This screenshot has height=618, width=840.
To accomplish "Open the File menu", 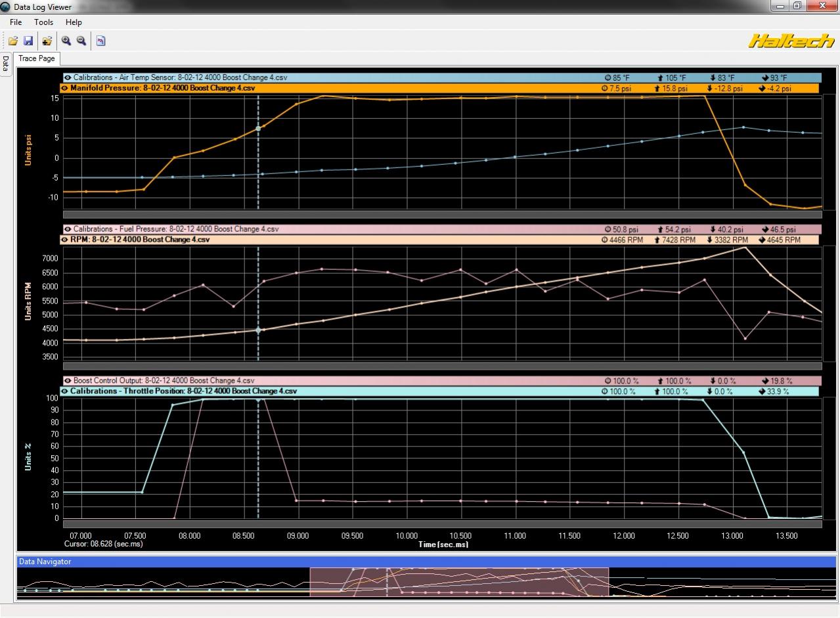I will click(x=16, y=22).
